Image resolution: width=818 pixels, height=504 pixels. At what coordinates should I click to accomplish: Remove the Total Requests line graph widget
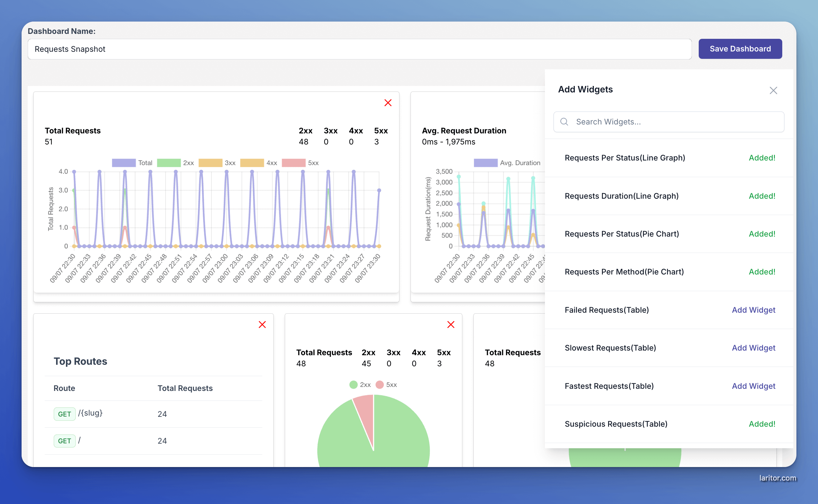(387, 103)
